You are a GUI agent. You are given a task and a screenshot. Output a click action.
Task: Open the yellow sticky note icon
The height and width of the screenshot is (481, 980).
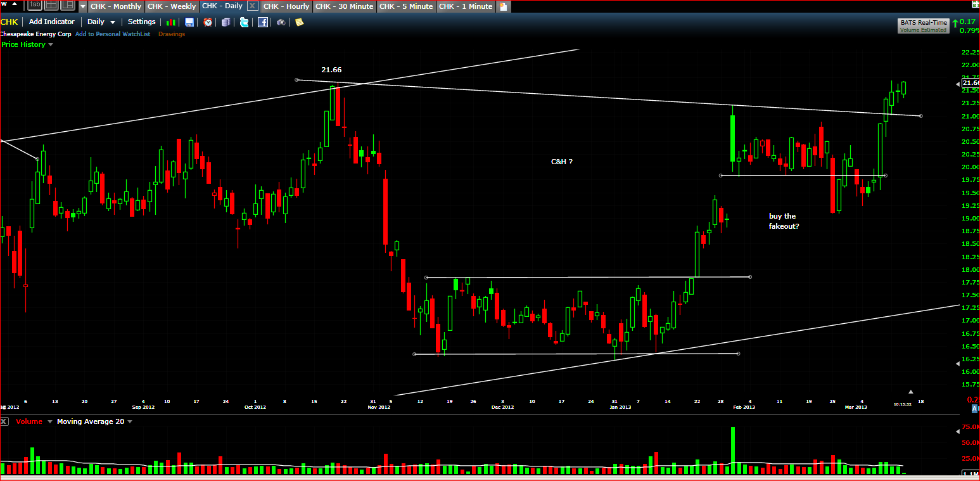[x=299, y=22]
